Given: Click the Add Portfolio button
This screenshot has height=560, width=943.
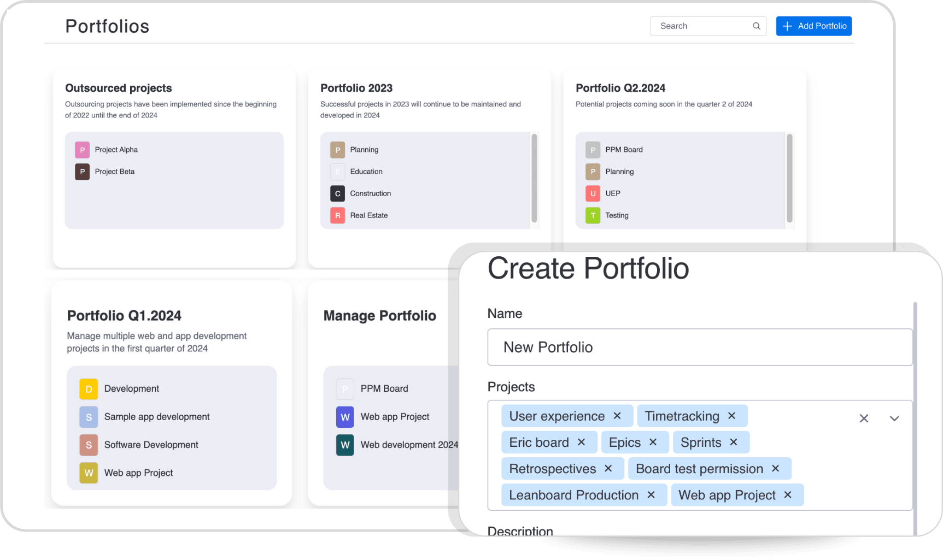Looking at the screenshot, I should point(813,26).
